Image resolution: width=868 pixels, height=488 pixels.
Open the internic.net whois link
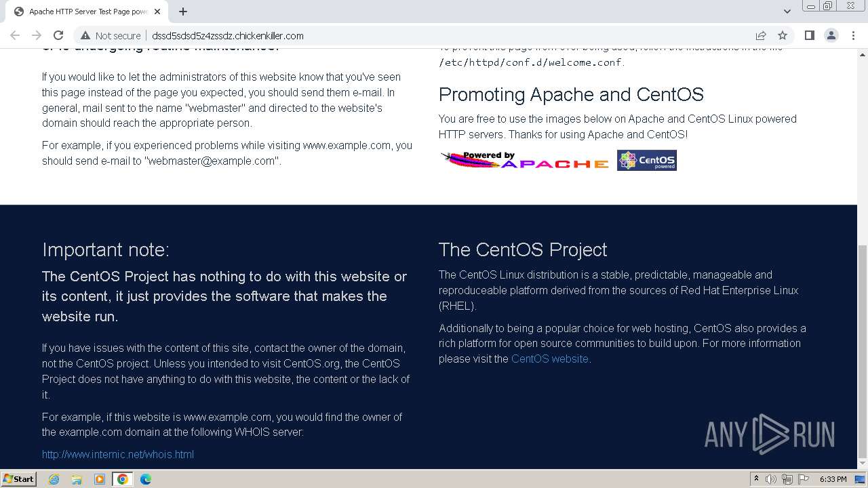pos(118,454)
